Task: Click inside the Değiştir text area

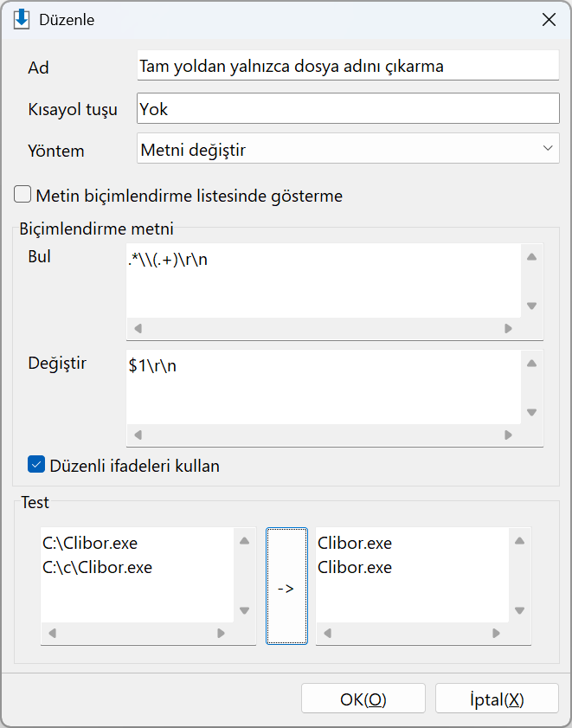Action: (x=324, y=387)
